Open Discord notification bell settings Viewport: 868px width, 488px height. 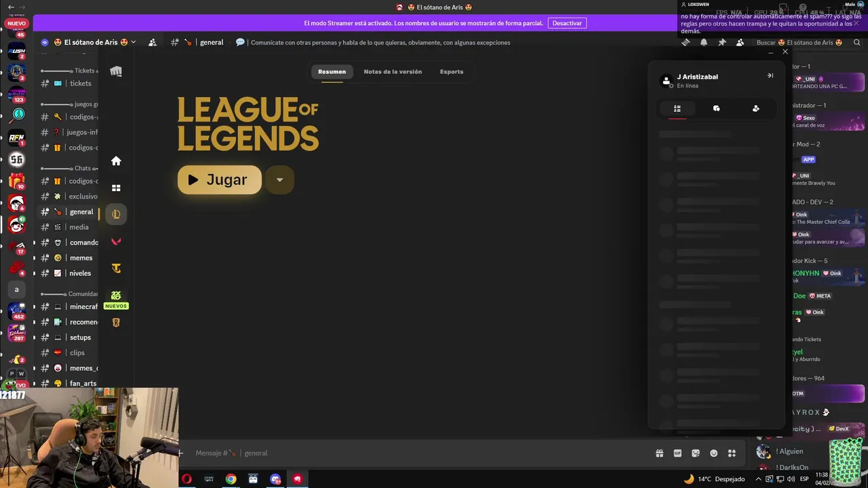tap(704, 42)
